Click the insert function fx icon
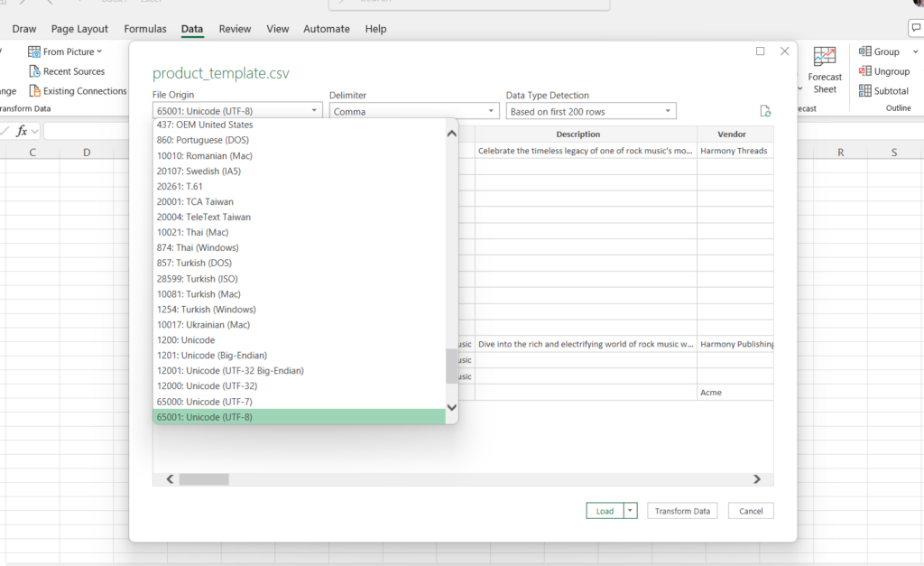Viewport: 924px width, 566px height. (22, 131)
